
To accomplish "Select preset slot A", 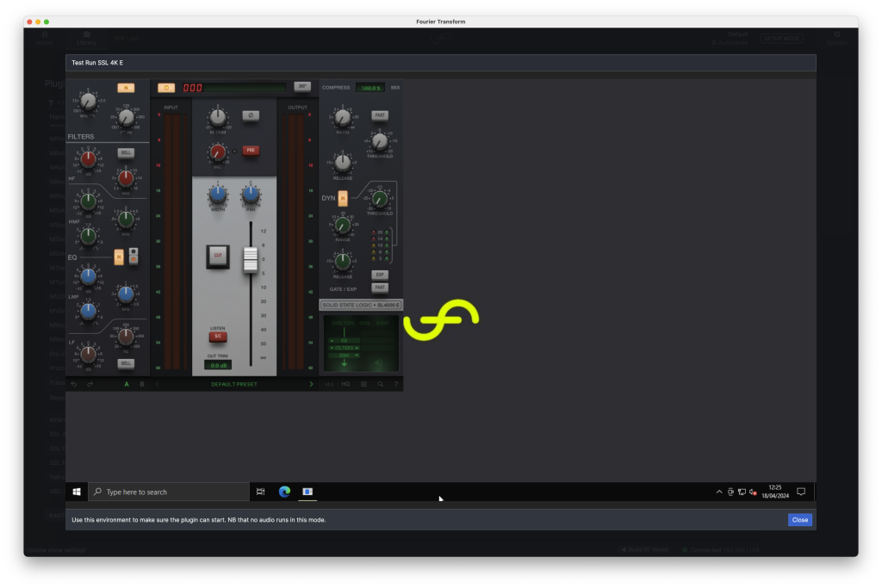I will pyautogui.click(x=127, y=385).
